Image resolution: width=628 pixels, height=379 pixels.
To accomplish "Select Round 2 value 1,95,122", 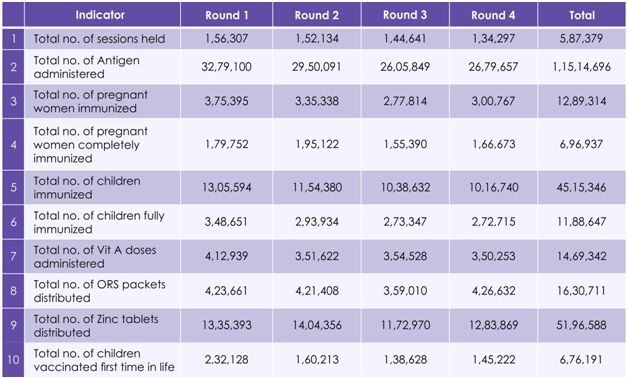I will pos(317,144).
